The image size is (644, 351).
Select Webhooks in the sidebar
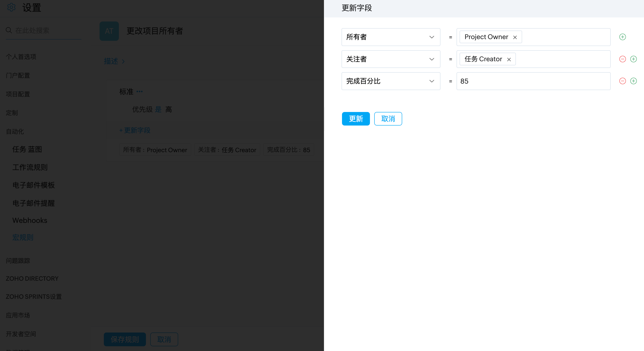coord(30,220)
